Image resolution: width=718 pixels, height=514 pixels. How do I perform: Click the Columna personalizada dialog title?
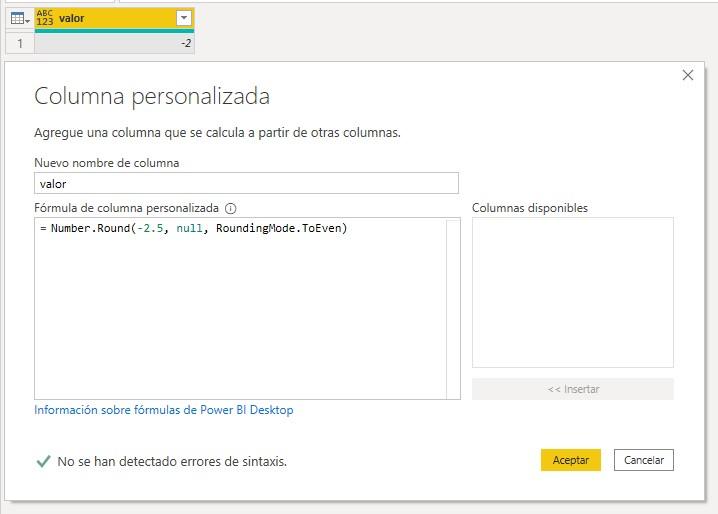[152, 96]
